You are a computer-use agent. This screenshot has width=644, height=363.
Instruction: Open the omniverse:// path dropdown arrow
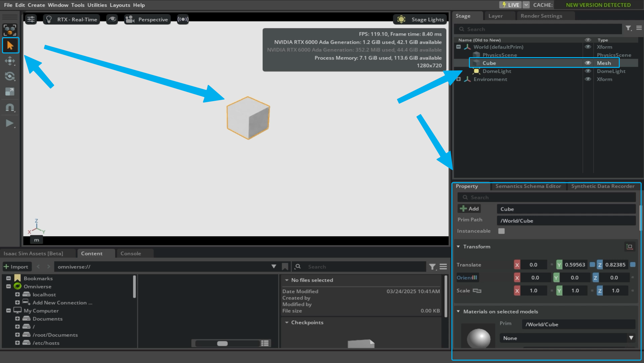[x=274, y=267]
